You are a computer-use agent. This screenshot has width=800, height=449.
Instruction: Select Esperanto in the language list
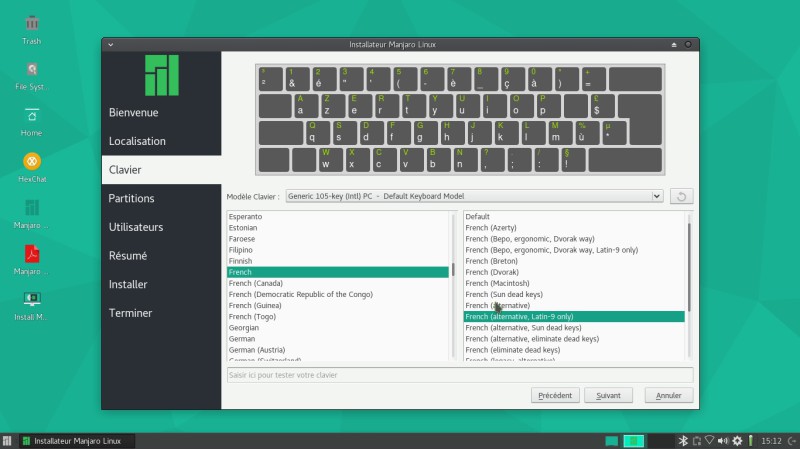pos(338,217)
